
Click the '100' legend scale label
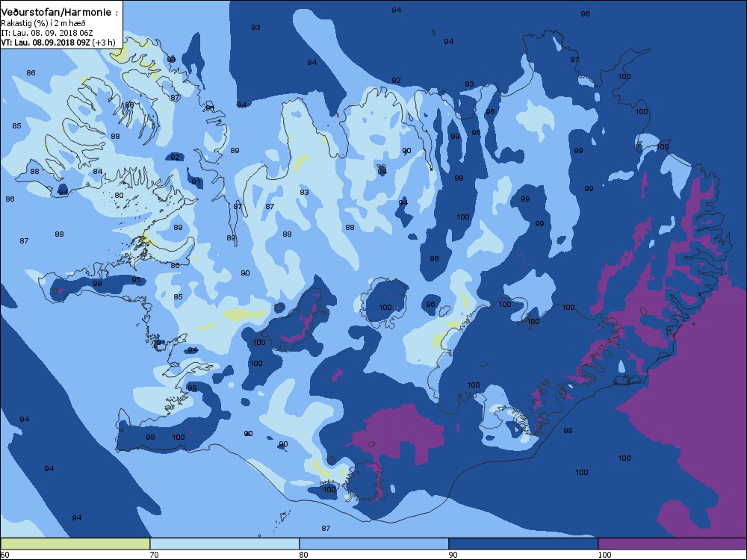[x=604, y=555]
